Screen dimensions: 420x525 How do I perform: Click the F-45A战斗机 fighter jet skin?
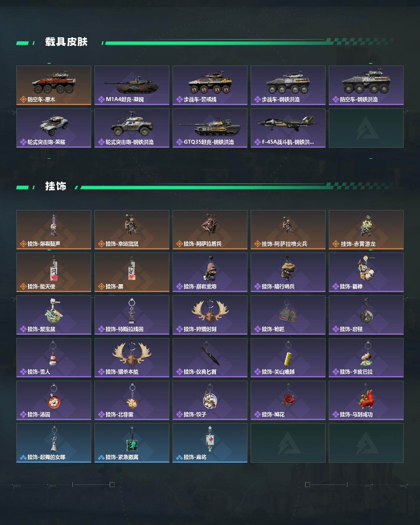point(288,128)
